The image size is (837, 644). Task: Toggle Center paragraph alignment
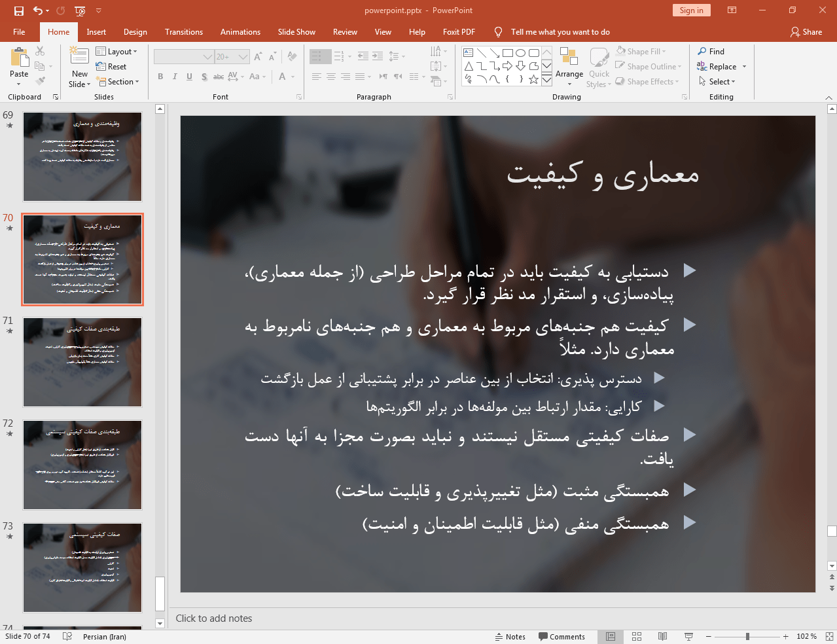tap(331, 77)
